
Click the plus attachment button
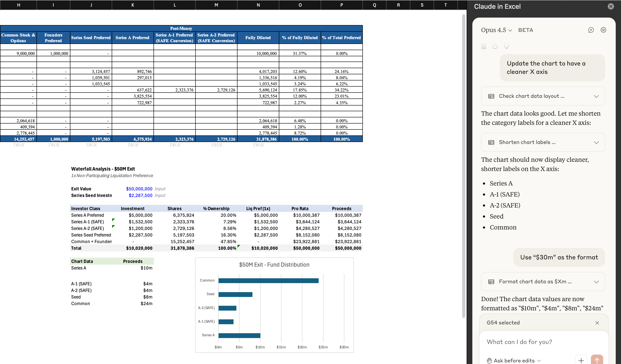pyautogui.click(x=581, y=360)
